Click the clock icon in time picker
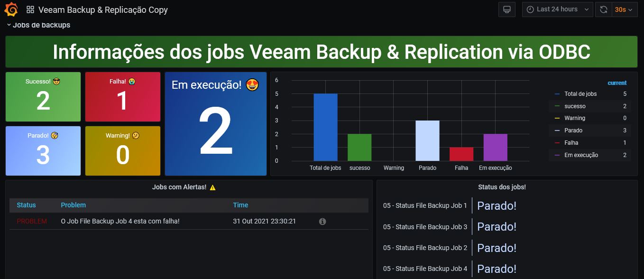644x279 pixels. 530,9
